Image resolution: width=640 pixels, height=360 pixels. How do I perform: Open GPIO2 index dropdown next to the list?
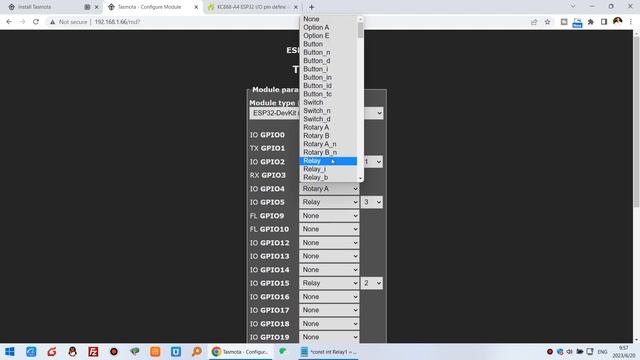[373, 162]
